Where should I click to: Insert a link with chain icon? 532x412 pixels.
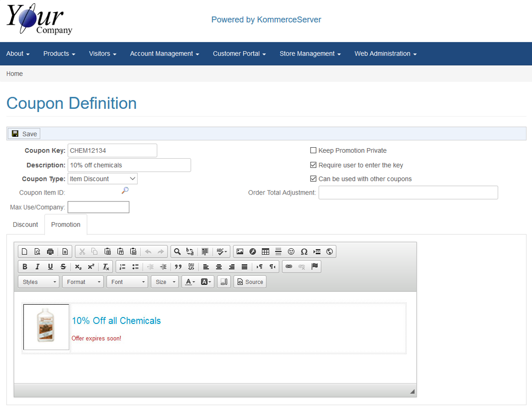[289, 267]
